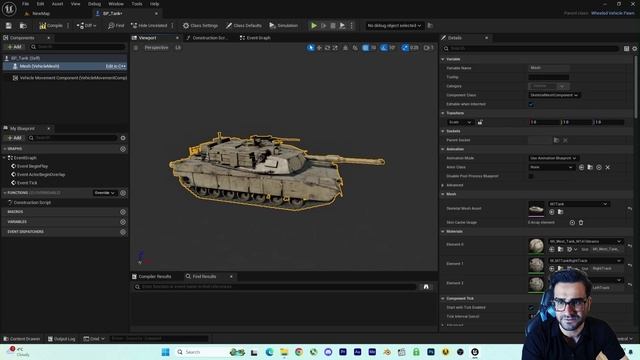Collapse the Variable section in Details
This screenshot has width=640, height=360.
443,59
